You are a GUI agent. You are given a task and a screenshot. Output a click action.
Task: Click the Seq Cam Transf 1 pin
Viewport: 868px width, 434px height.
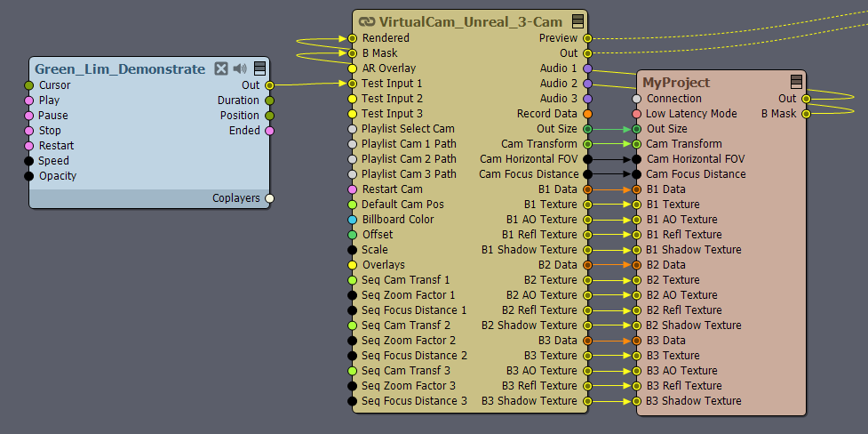pos(352,280)
